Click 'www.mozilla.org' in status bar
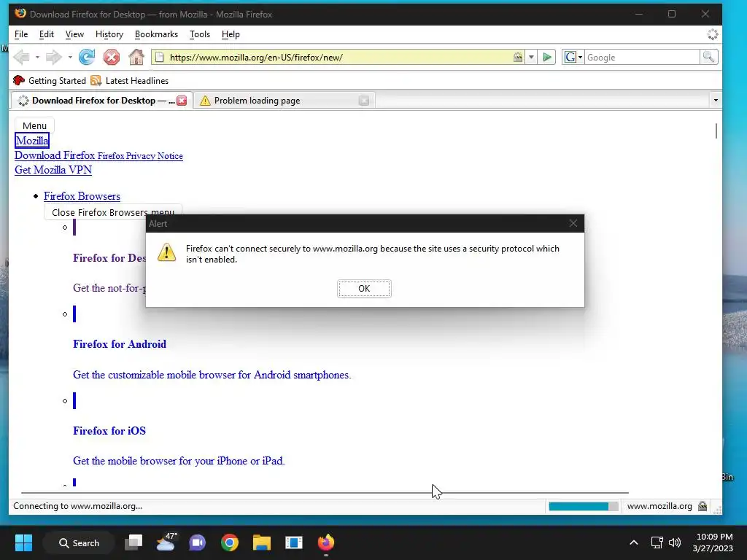The height and width of the screenshot is (560, 747). [659, 506]
